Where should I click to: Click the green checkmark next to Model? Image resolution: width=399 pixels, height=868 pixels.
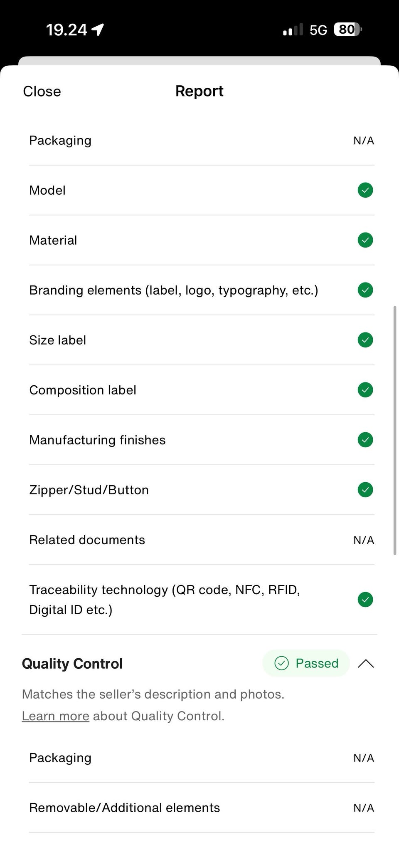click(x=365, y=190)
